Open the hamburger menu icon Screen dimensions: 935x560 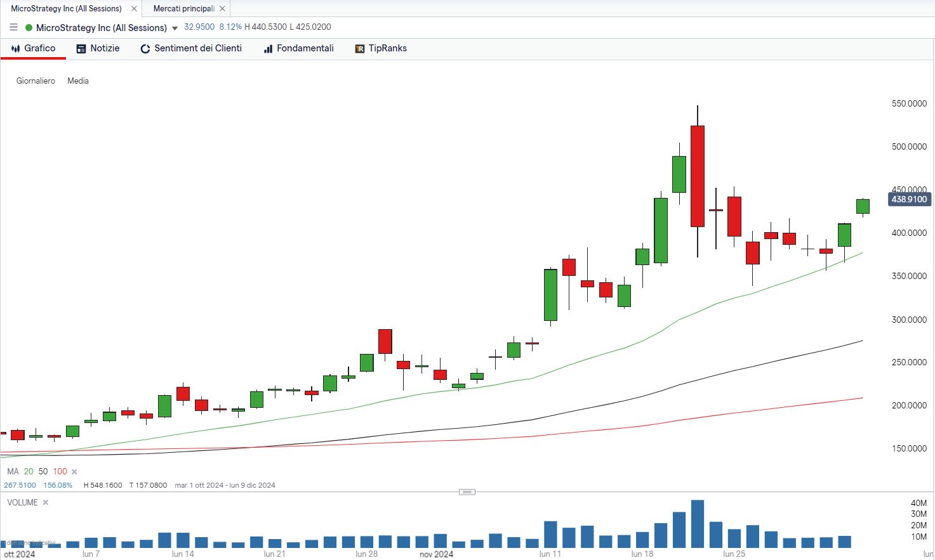[13, 27]
